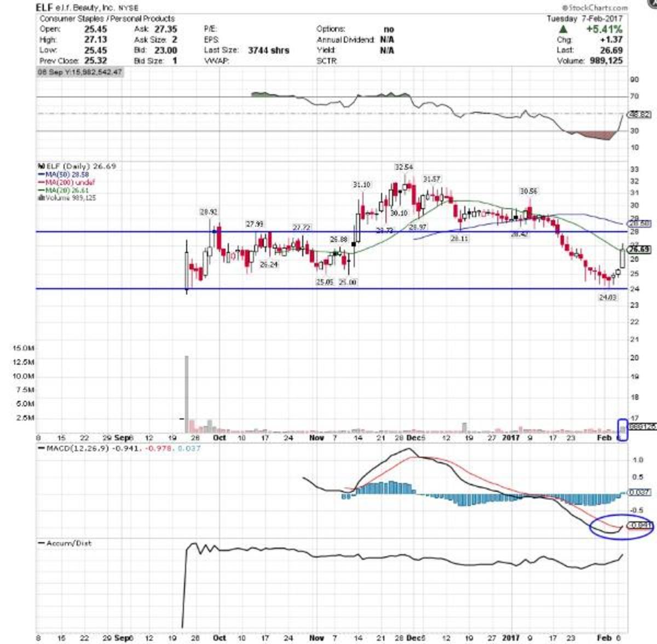Click the 27.99 price annotation
The height and width of the screenshot is (644, 657).
(255, 224)
